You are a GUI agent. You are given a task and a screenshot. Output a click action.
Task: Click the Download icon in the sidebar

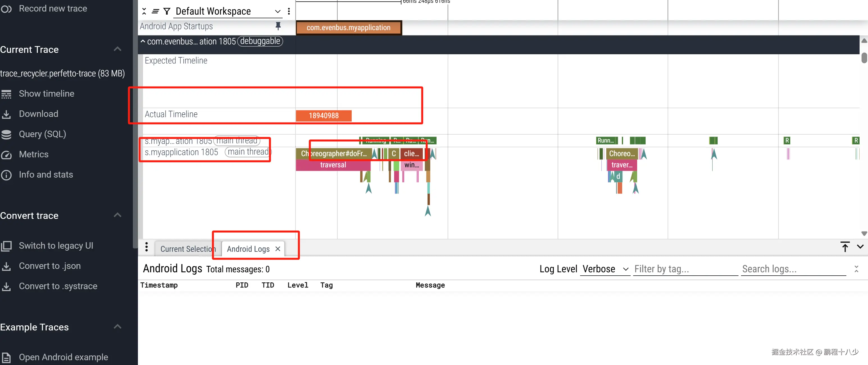click(x=6, y=114)
